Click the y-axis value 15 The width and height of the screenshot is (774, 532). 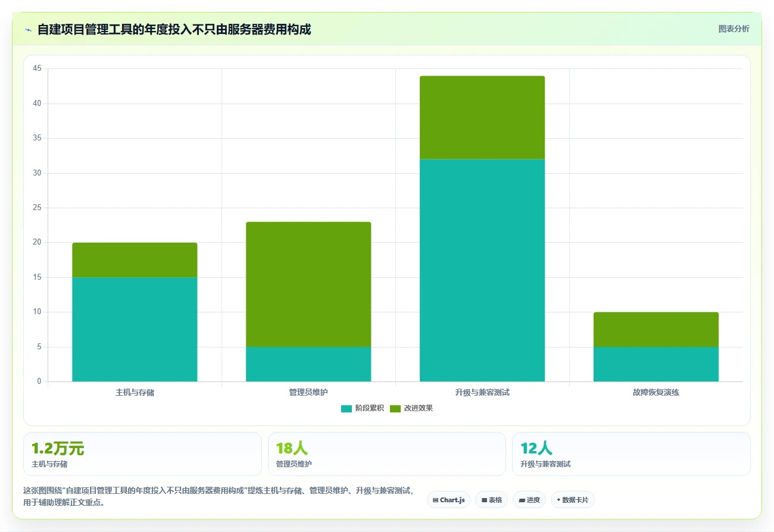(x=37, y=277)
